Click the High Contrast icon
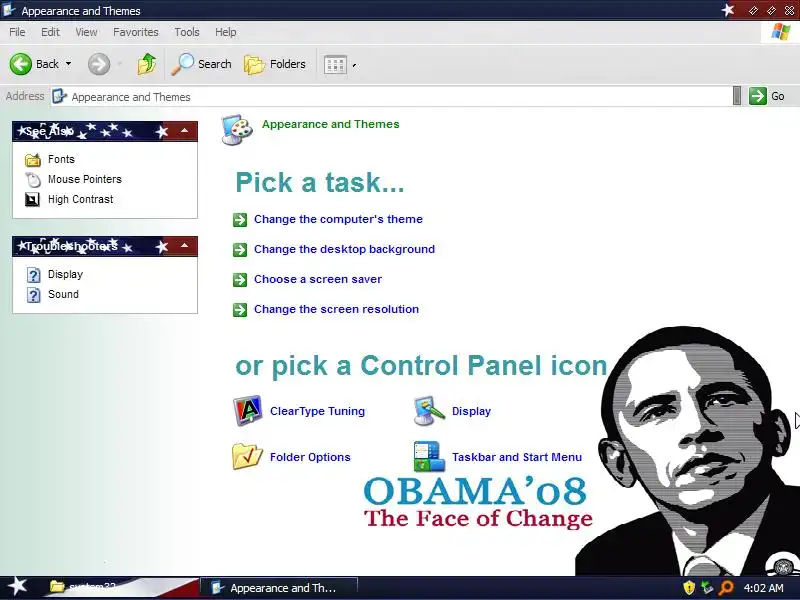This screenshot has height=600, width=800. (x=32, y=199)
